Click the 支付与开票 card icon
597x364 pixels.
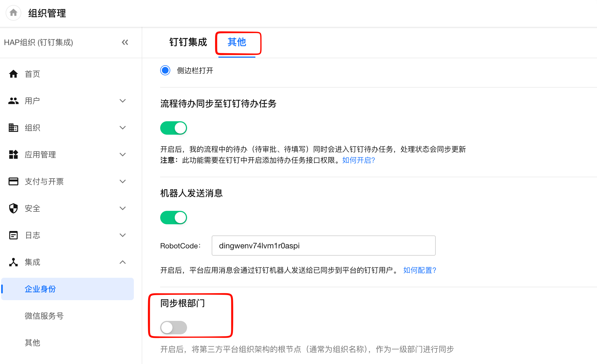tap(13, 181)
